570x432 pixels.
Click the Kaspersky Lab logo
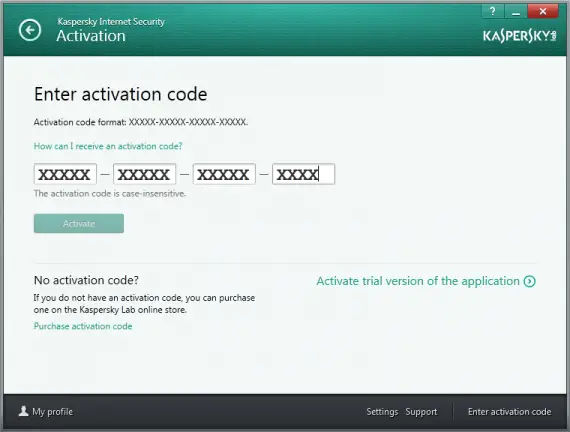pyautogui.click(x=519, y=36)
